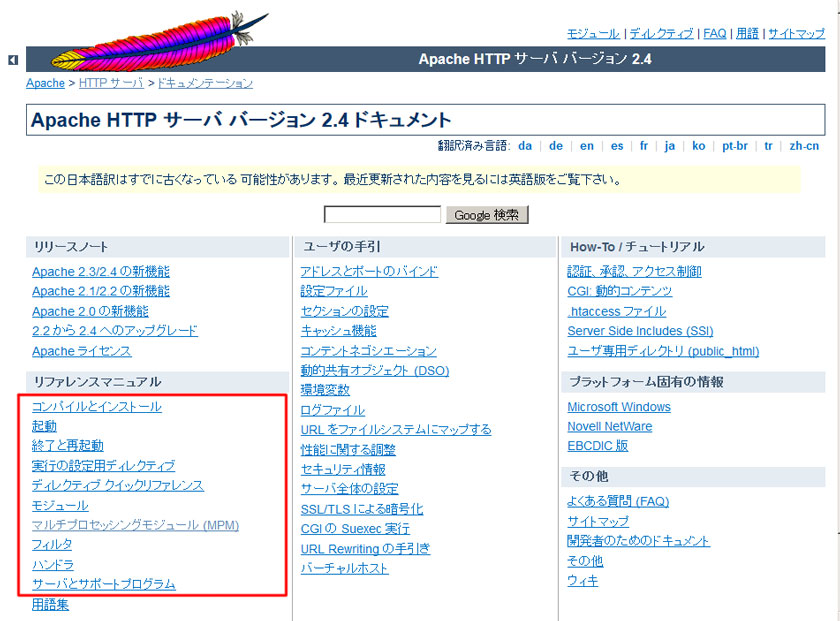Image resolution: width=840 pixels, height=621 pixels.
Task: Switch language to en
Action: [587, 146]
